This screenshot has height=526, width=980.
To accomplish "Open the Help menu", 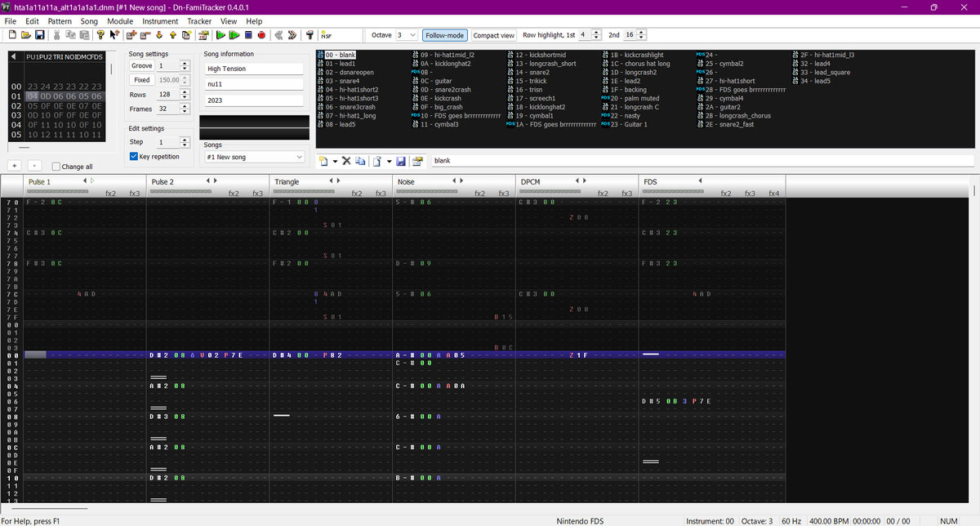I will (x=255, y=21).
